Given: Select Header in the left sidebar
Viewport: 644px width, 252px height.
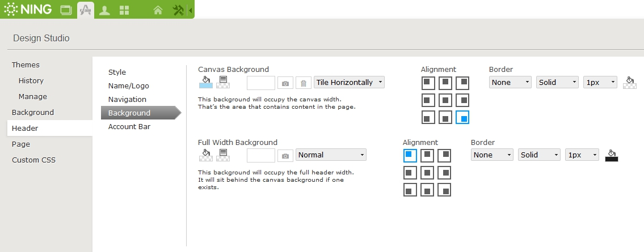Looking at the screenshot, I should [50, 128].
